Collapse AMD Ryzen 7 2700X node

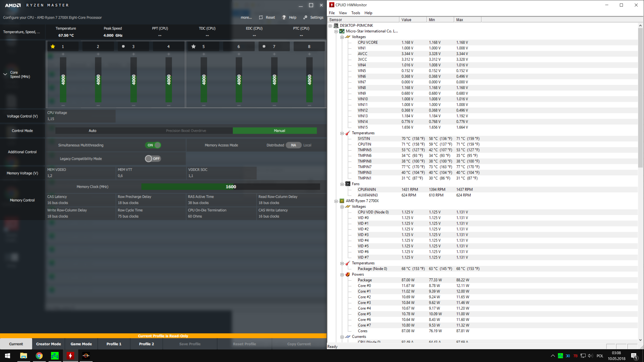pyautogui.click(x=336, y=201)
